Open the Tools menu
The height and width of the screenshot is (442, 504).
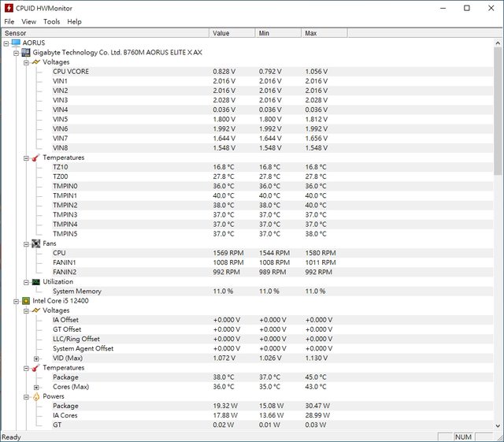click(x=52, y=21)
